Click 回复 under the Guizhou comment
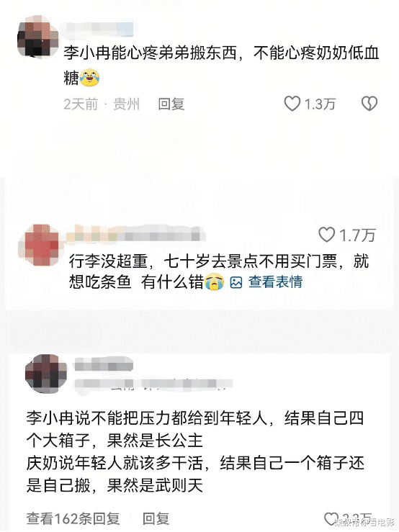Screen dimensions: 399x532 171,104
